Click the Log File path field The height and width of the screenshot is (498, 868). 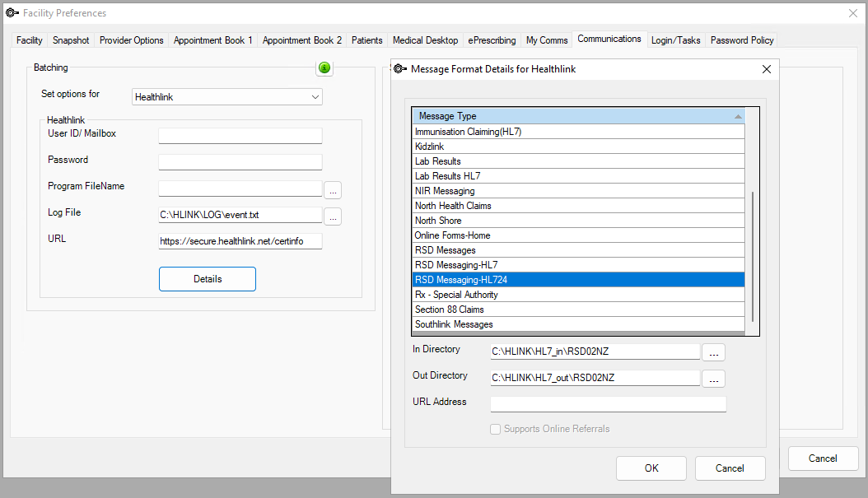[x=240, y=215]
